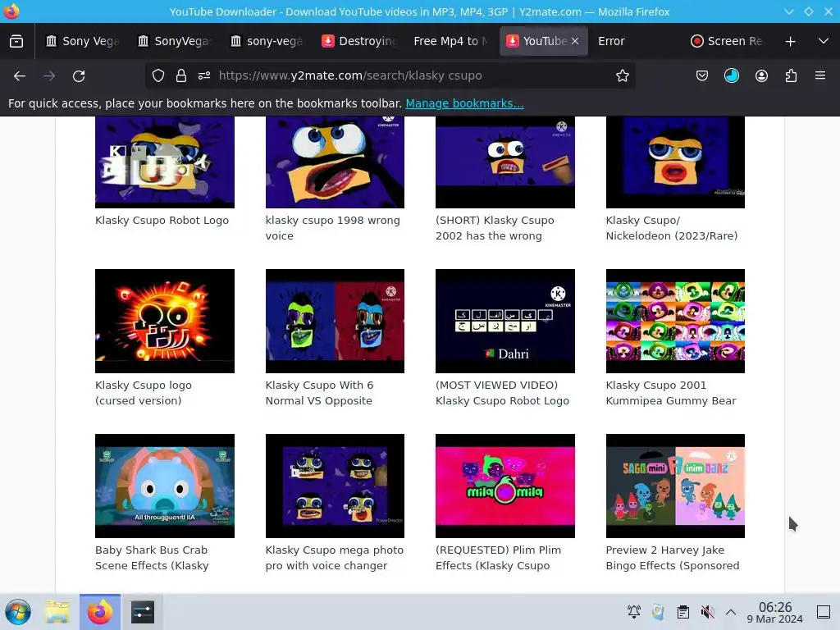Close the YouTube Downloader tab
840x630 pixels.
click(x=575, y=41)
